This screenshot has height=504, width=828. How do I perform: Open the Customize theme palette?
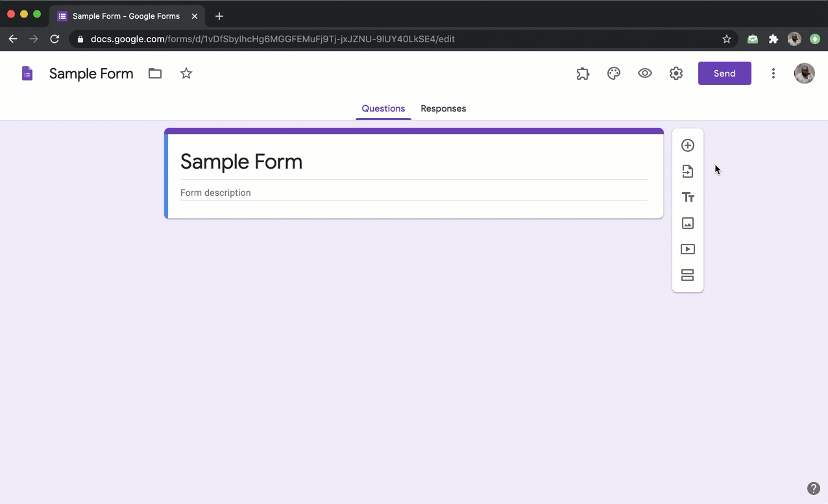(614, 73)
